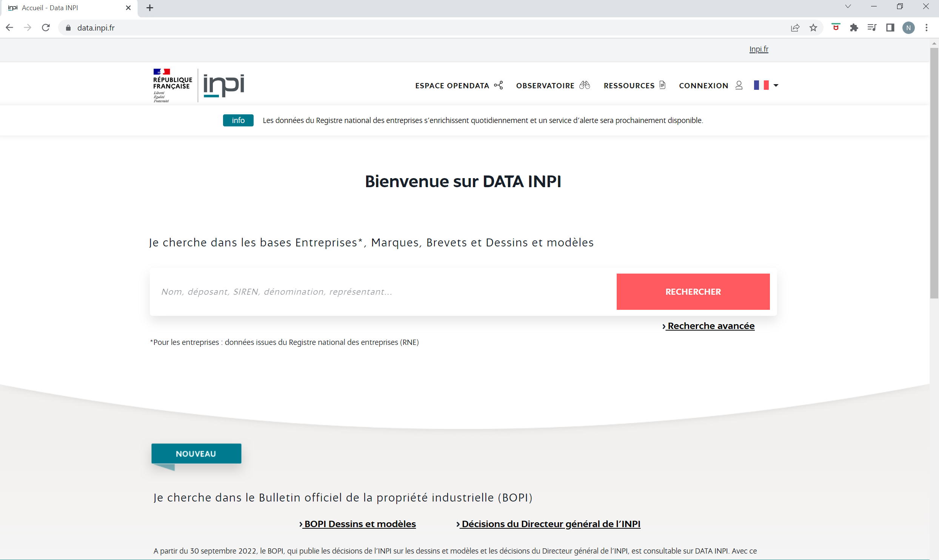
Task: Click the address bar URL data.inpi.fr
Action: pyautogui.click(x=96, y=28)
